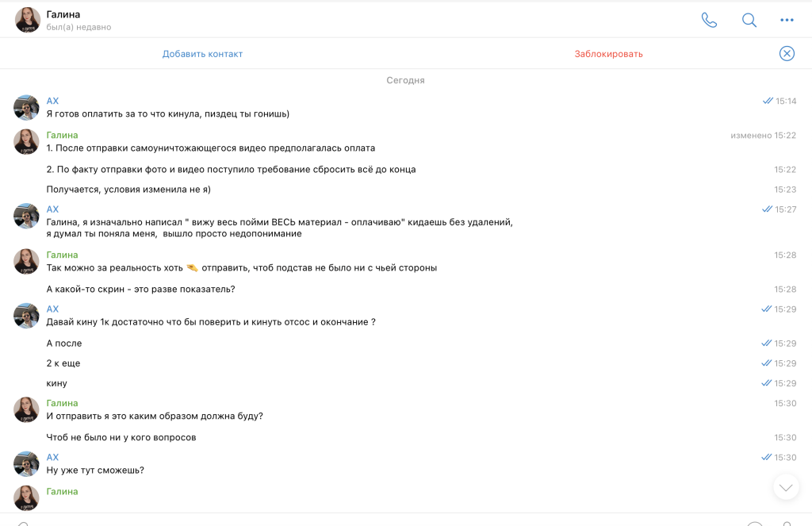Click Галина's avatar next to 15:22 message

(x=27, y=141)
